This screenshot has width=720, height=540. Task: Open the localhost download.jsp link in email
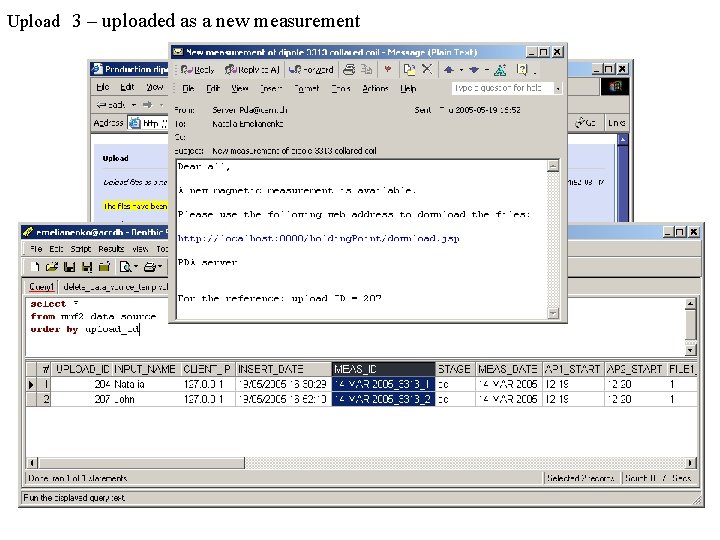(318, 238)
